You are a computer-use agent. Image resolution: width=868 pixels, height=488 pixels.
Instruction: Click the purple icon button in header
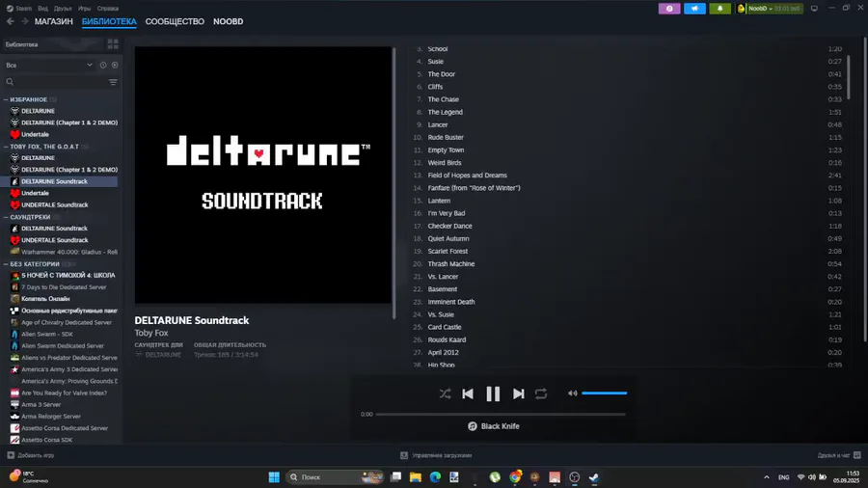point(669,9)
